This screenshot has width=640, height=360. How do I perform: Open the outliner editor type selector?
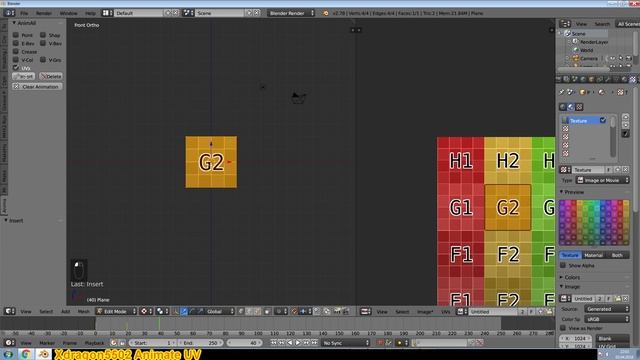[565, 24]
